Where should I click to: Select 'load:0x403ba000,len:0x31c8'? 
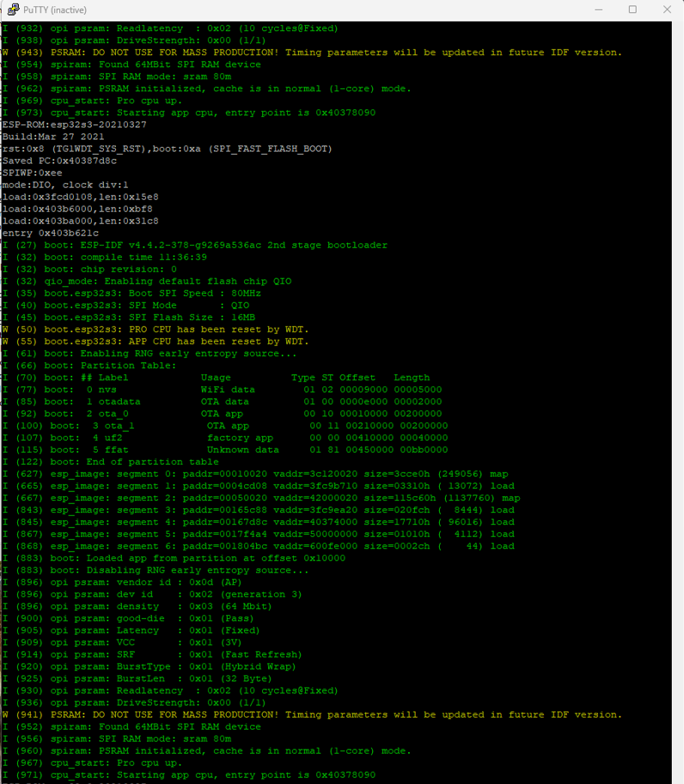(81, 221)
